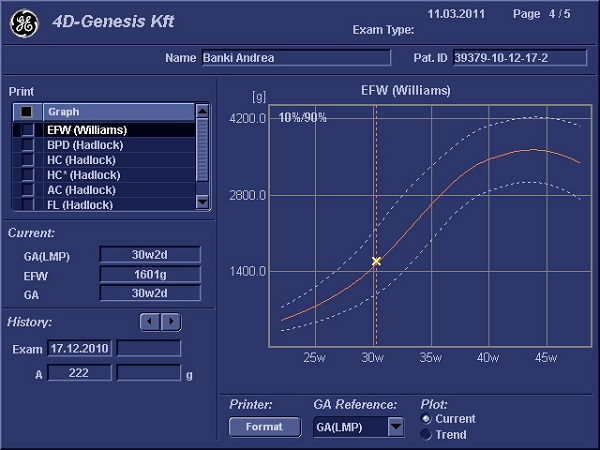Click the patient Name field

(296, 58)
